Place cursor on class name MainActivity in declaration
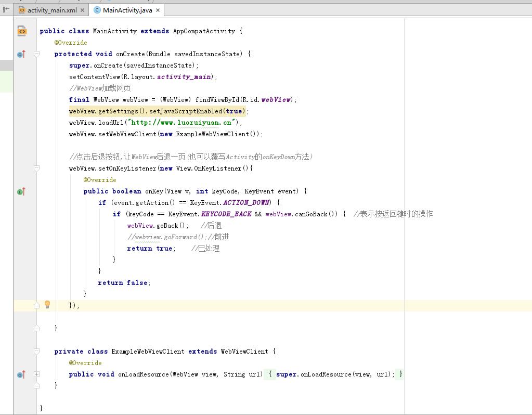This screenshot has height=415, width=532. [115, 31]
